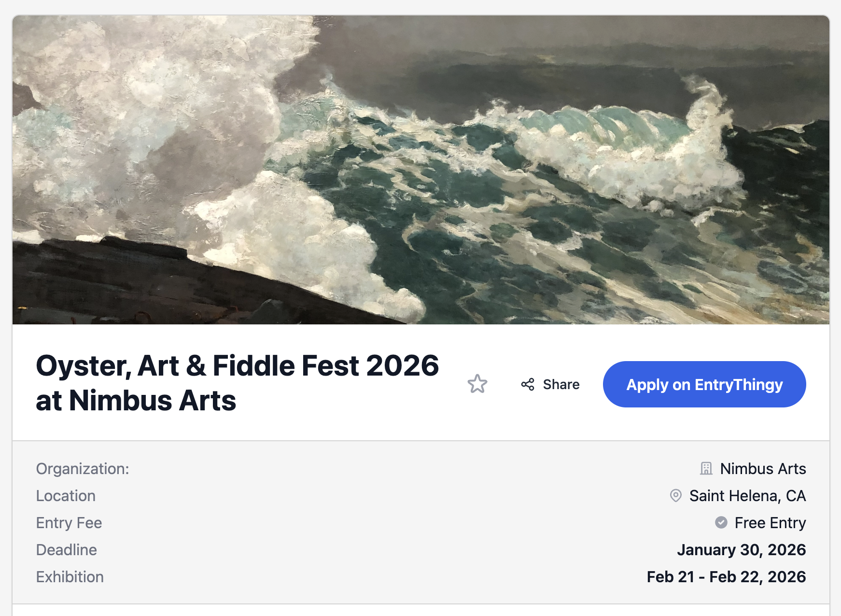The height and width of the screenshot is (616, 841).
Task: Click the Free Entry fee text
Action: coord(770,523)
